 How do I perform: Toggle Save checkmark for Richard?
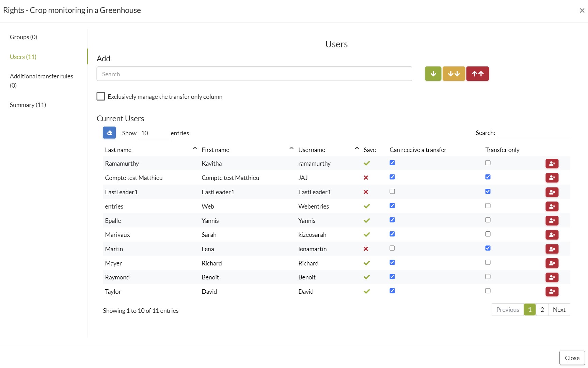366,263
